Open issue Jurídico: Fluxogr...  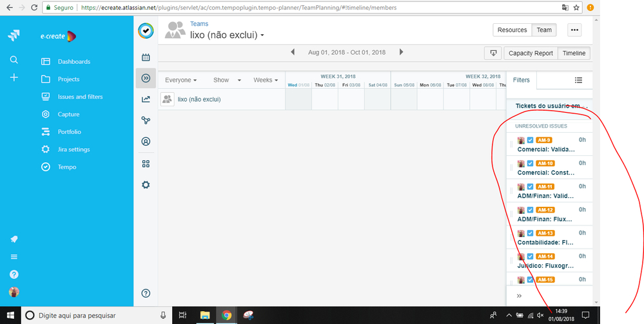(546, 265)
